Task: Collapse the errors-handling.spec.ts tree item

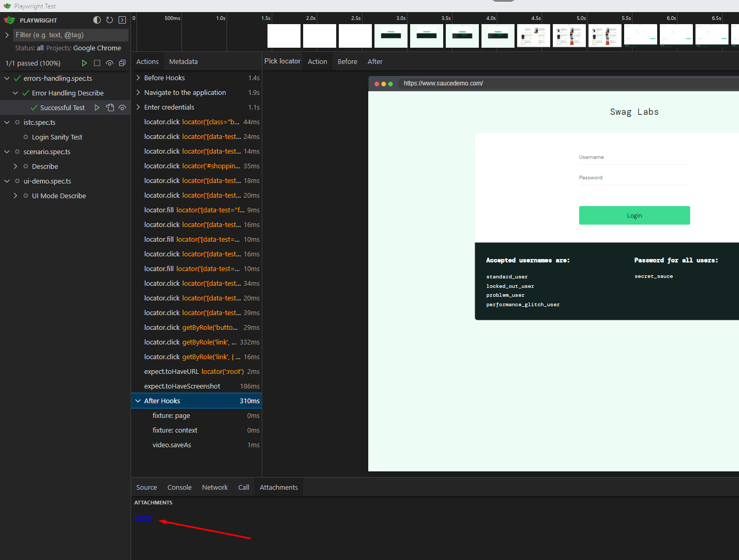Action: click(x=6, y=78)
